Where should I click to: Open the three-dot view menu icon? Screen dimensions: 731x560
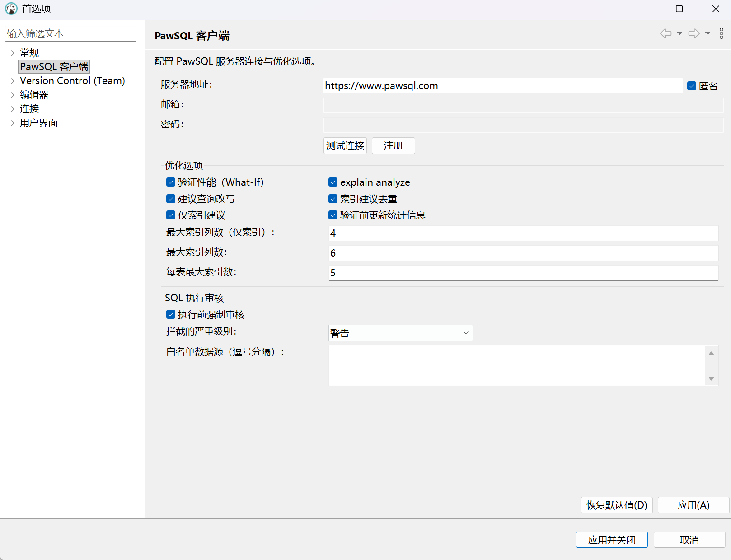coord(722,33)
